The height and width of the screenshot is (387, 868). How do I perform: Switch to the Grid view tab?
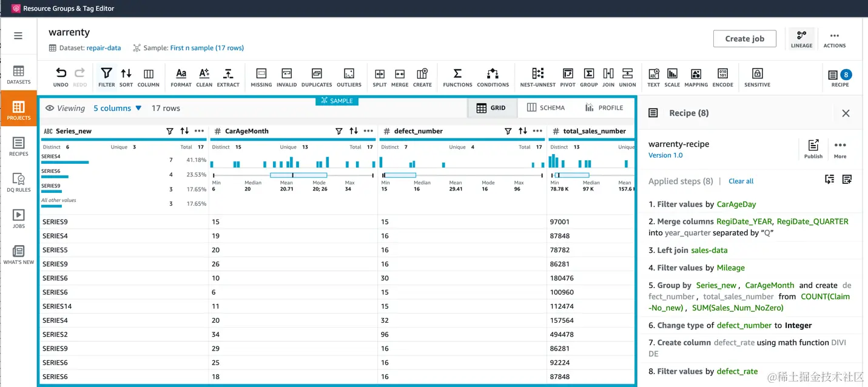[491, 107]
